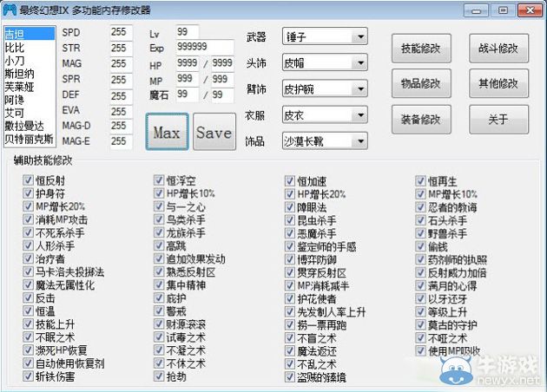Toggle the MP消耗减半 checkbox

[289, 285]
